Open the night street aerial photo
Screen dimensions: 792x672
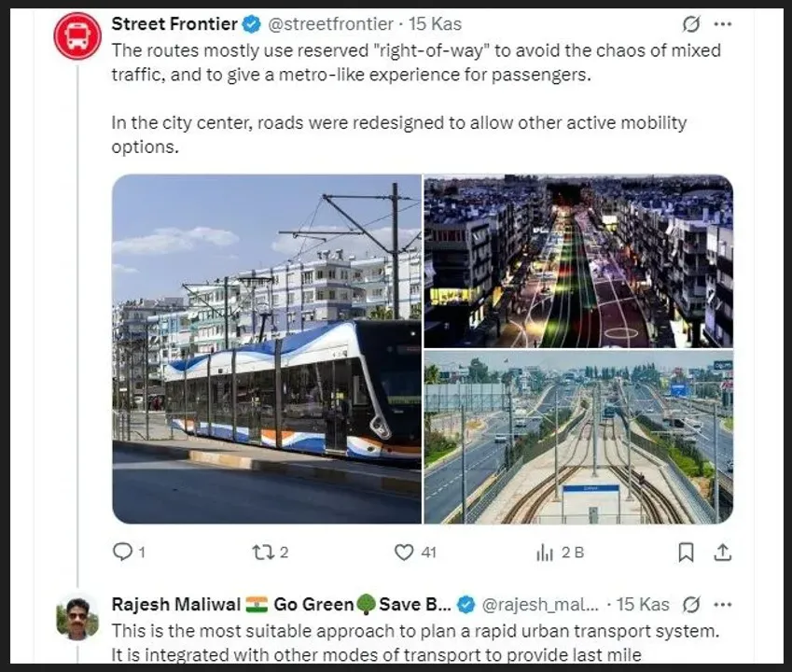pos(578,261)
